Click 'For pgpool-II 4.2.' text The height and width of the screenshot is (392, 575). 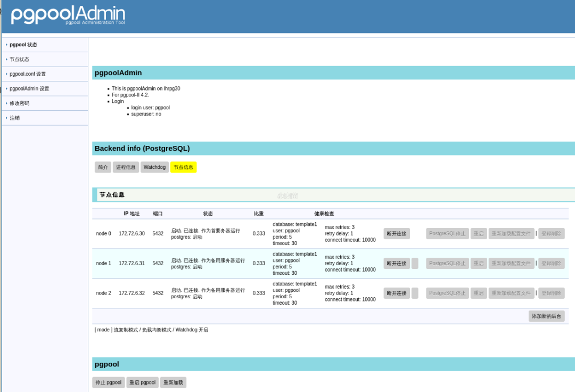click(x=130, y=95)
